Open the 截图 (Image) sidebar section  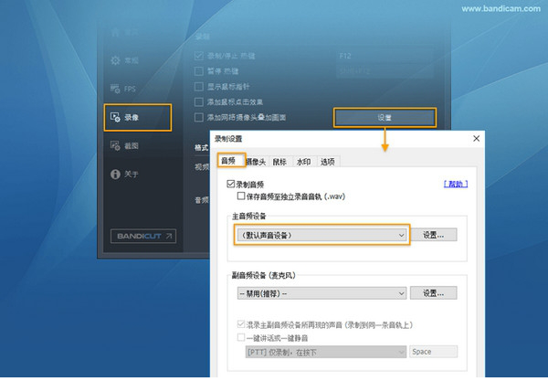[x=125, y=146]
